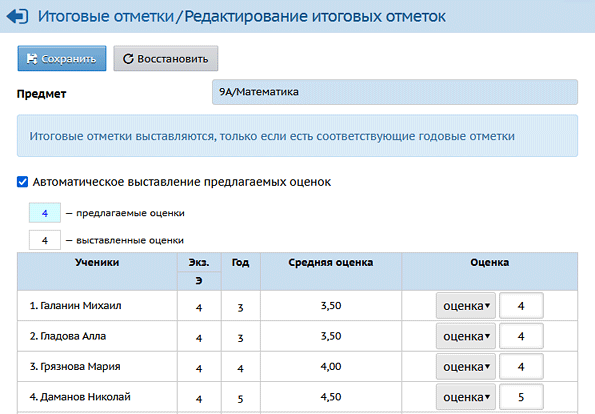
Task: Click average 4,50 for Даманов Николай
Action: tap(331, 397)
